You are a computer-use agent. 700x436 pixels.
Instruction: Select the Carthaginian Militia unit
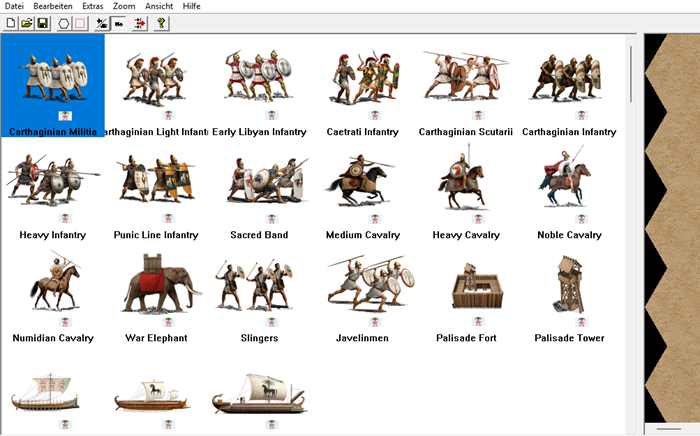(x=52, y=80)
